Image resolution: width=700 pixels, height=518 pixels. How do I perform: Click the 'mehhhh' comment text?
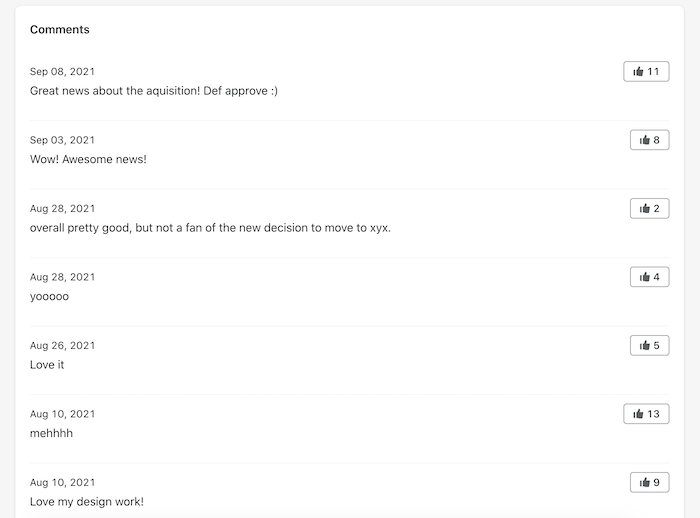[x=51, y=433]
